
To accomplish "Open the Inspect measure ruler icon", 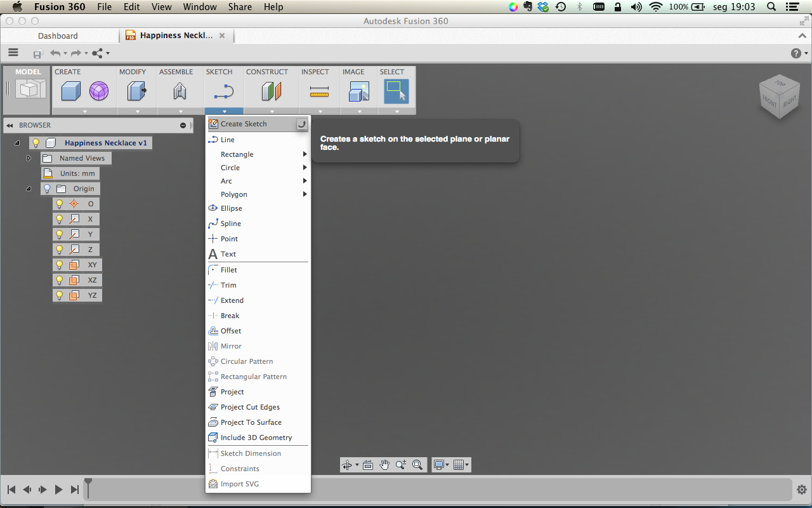I will click(x=320, y=93).
